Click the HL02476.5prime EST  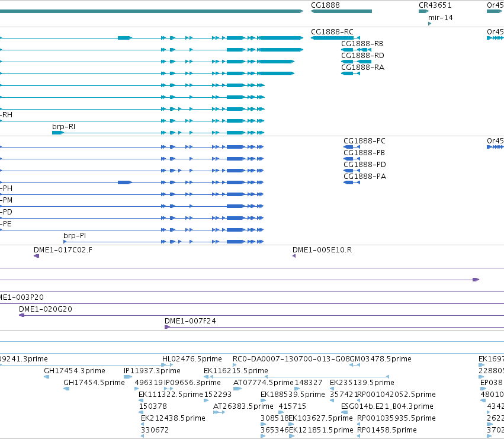pos(167,365)
